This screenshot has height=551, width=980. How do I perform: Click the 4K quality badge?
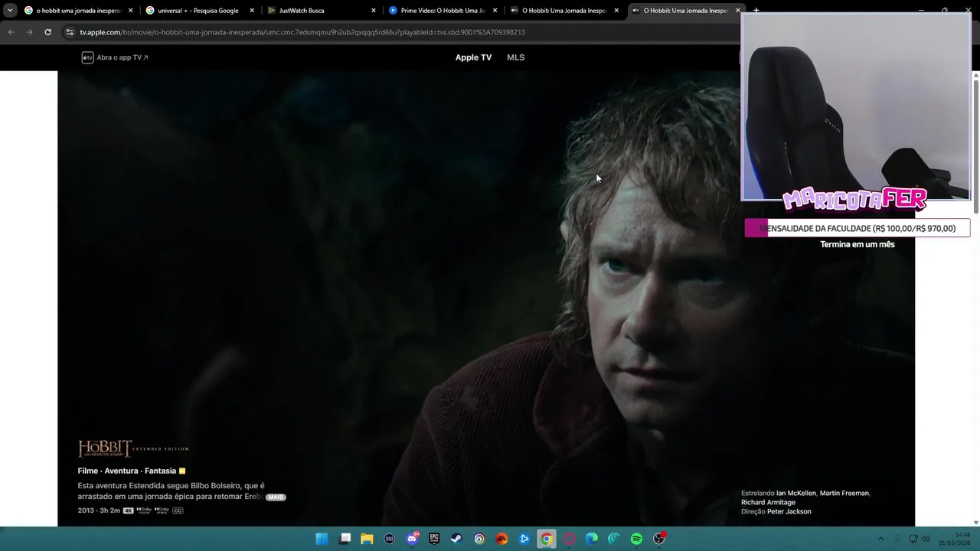tap(128, 510)
